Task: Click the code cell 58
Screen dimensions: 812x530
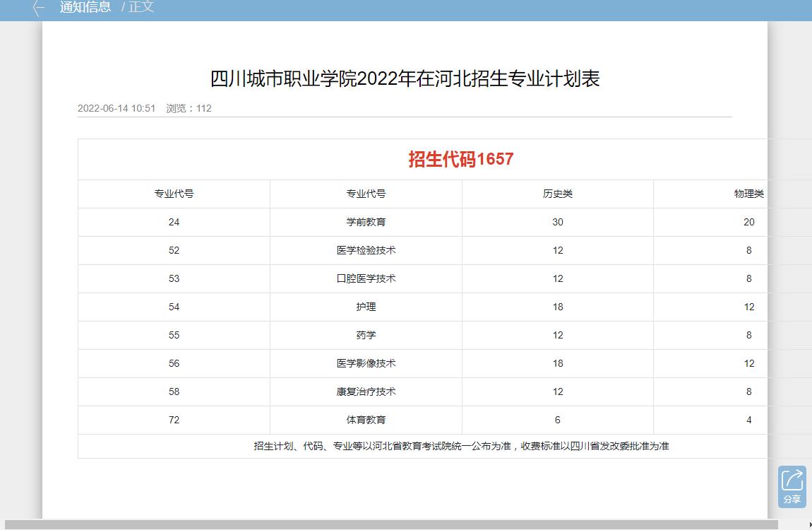Action: click(174, 391)
